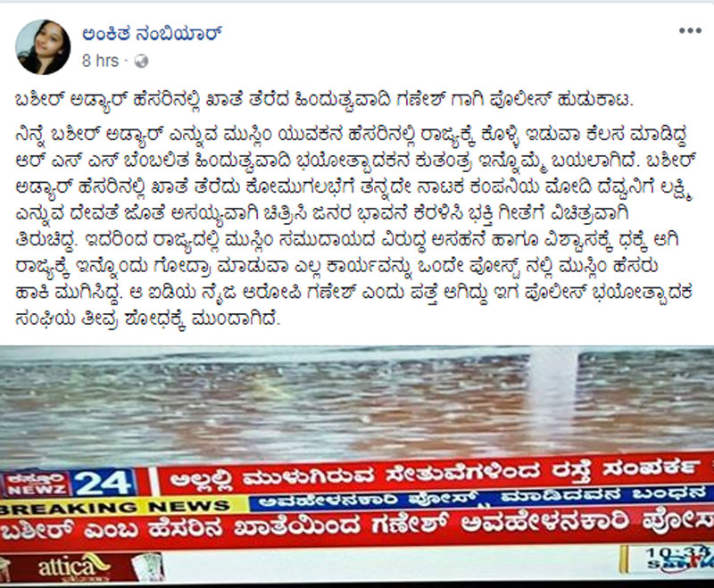Click the large 24 numeral in logo
714x588 pixels.
[x=104, y=484]
